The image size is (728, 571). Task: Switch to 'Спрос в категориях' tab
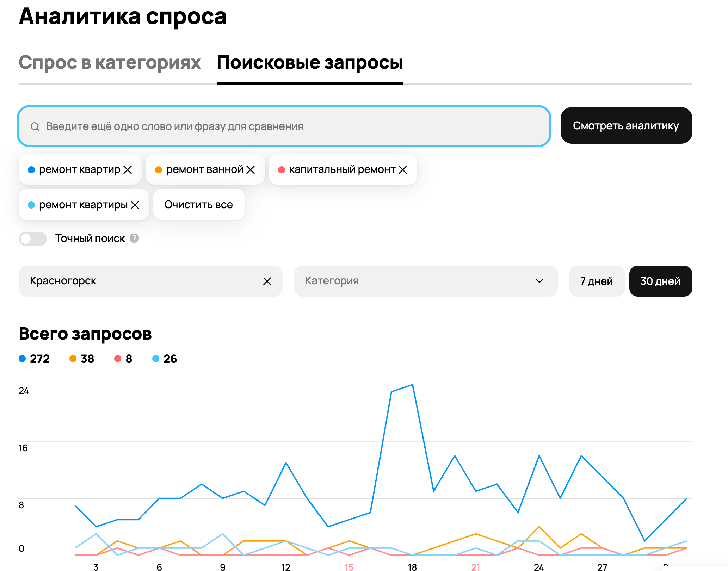(110, 63)
